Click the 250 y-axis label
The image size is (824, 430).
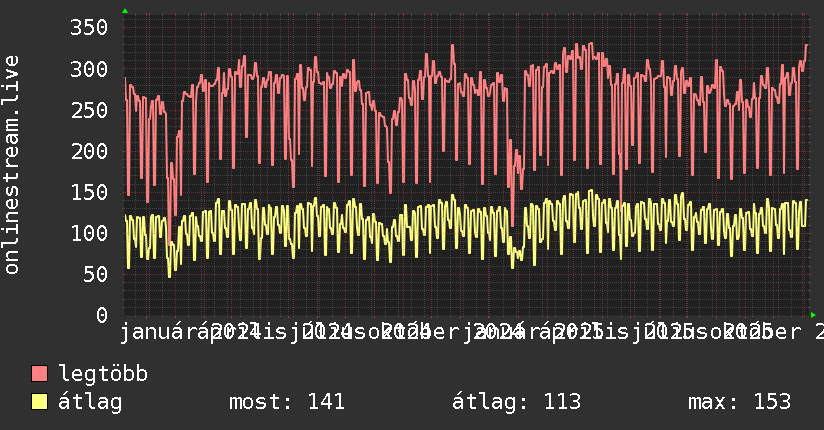tap(89, 110)
